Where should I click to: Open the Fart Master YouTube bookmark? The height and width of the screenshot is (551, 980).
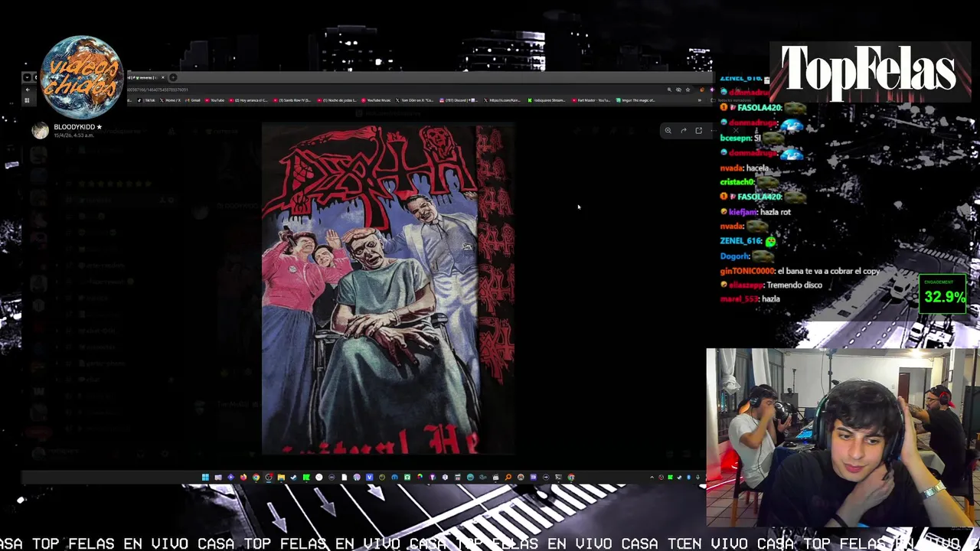pyautogui.click(x=590, y=100)
